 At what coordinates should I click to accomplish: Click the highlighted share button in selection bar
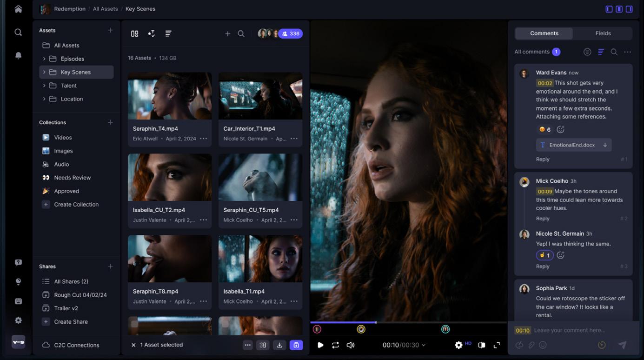click(x=296, y=345)
